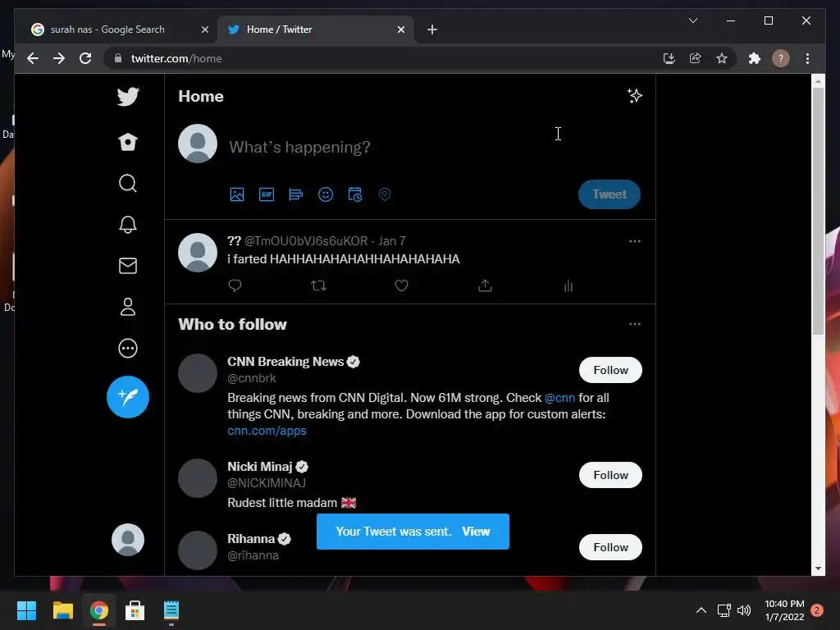Follow CNN Breaking News
Viewport: 840px width, 630px height.
click(x=610, y=370)
